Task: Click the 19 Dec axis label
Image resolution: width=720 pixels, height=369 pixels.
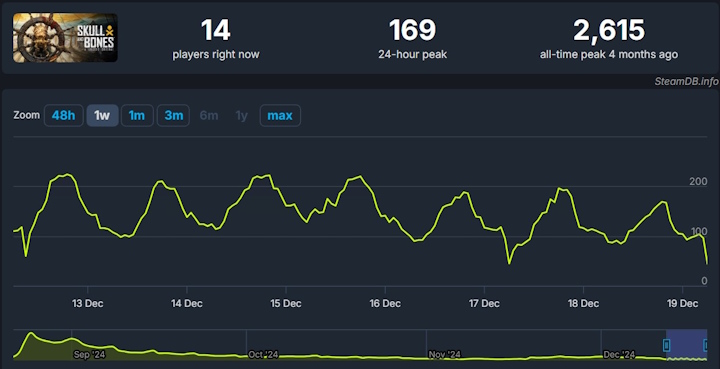Action: (683, 303)
